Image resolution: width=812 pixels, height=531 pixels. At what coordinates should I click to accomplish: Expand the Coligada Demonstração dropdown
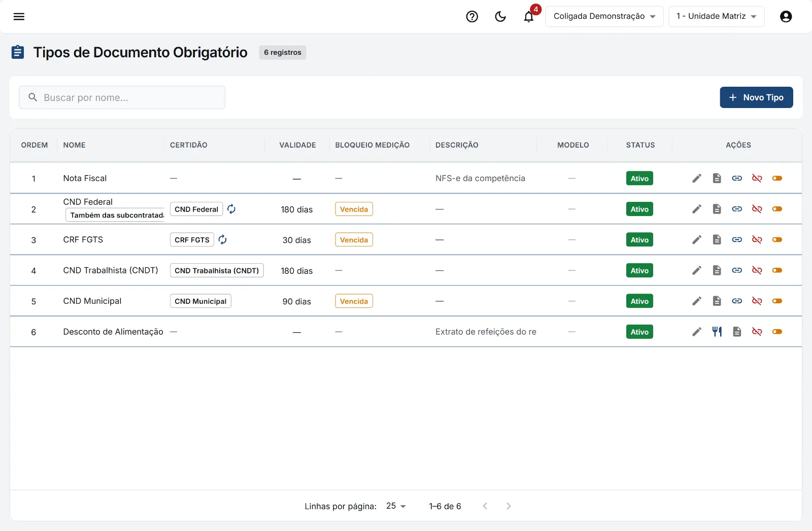coord(604,17)
